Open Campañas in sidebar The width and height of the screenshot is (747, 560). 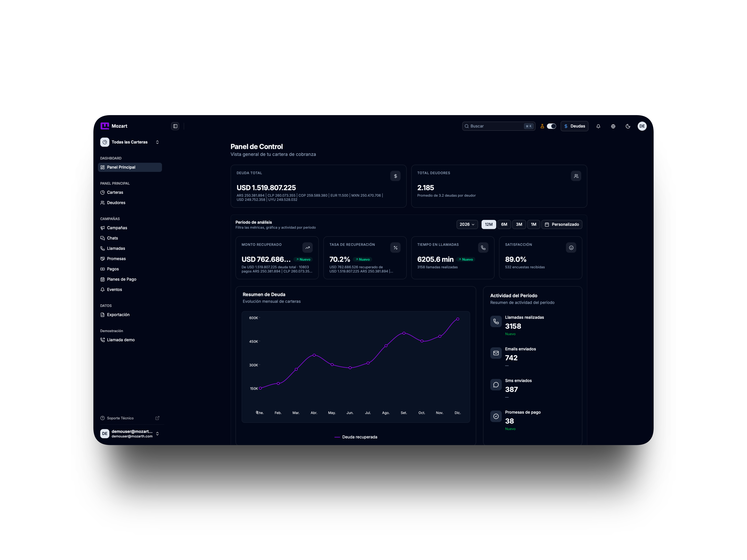[130, 228]
